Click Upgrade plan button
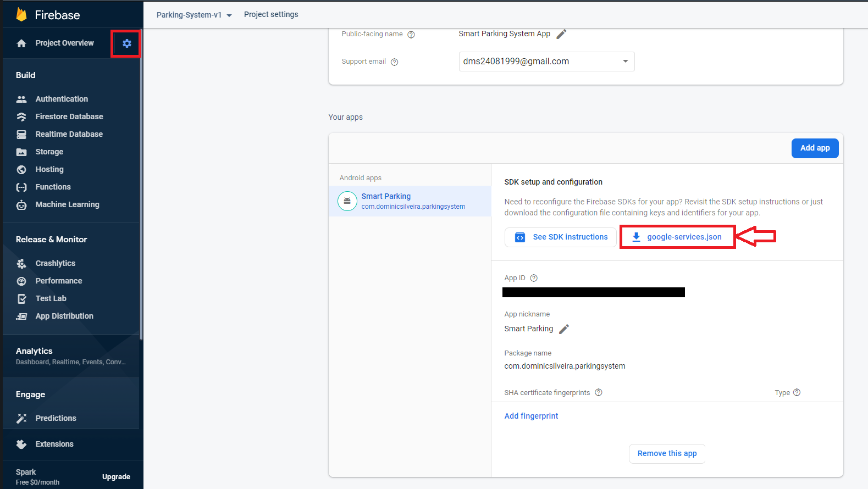 coord(116,477)
